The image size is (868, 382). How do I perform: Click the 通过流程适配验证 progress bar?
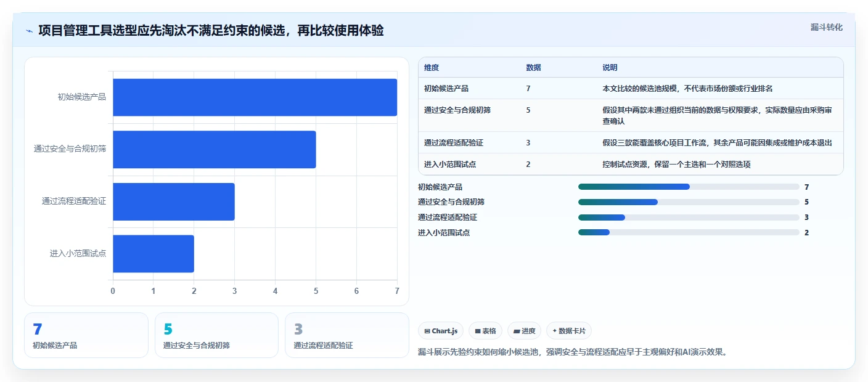689,217
